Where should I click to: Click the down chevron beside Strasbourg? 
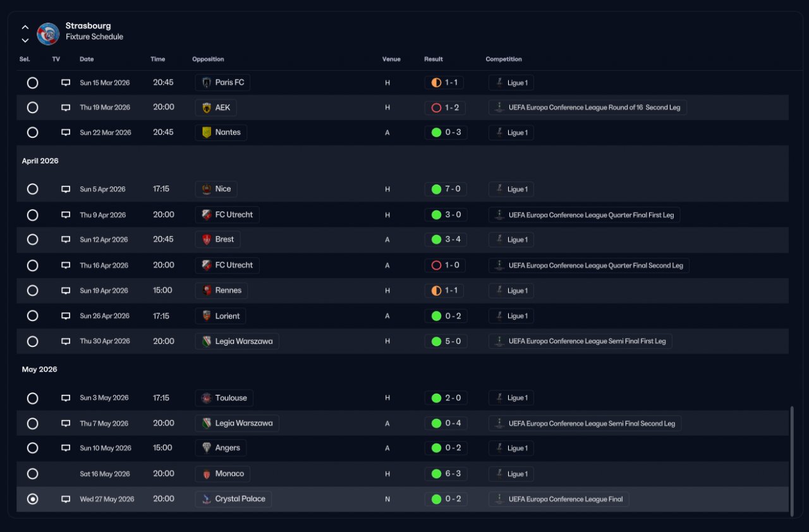coord(25,40)
